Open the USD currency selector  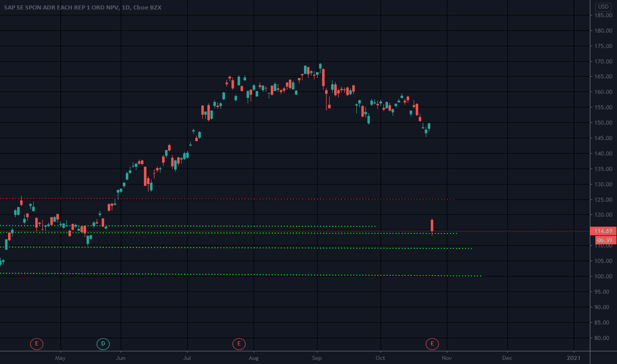coord(603,7)
